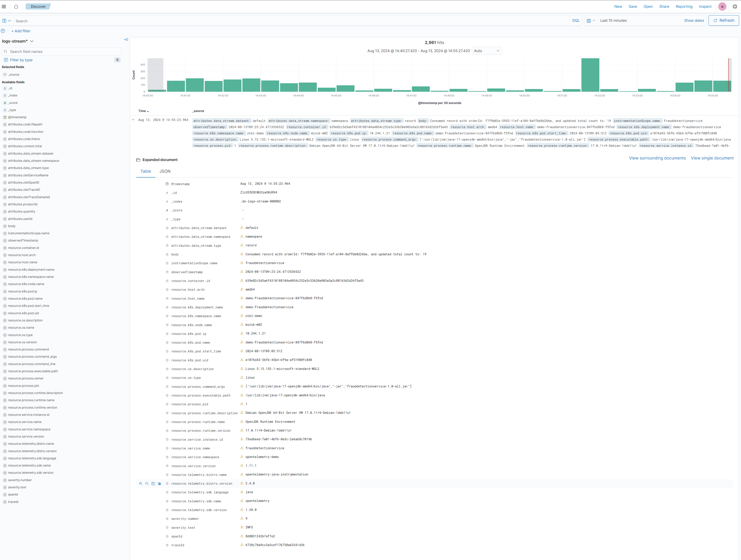Collapse the expanded document row toggle

pyautogui.click(x=133, y=120)
